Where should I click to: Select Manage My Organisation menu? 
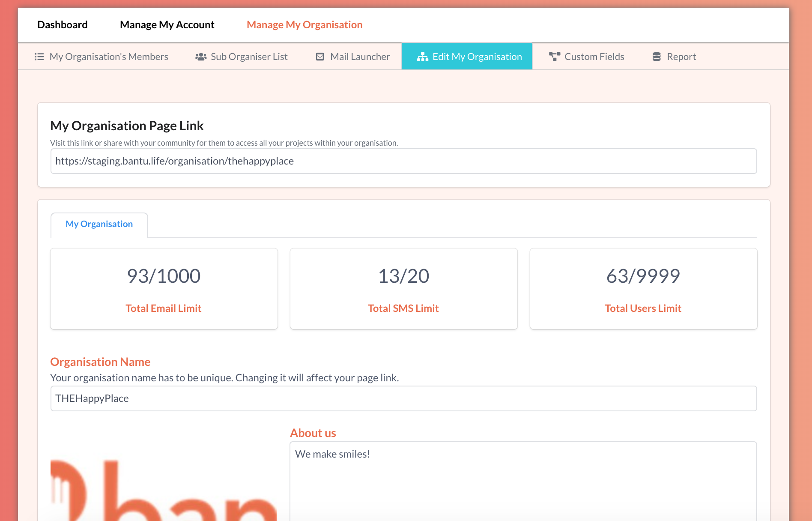(x=304, y=25)
